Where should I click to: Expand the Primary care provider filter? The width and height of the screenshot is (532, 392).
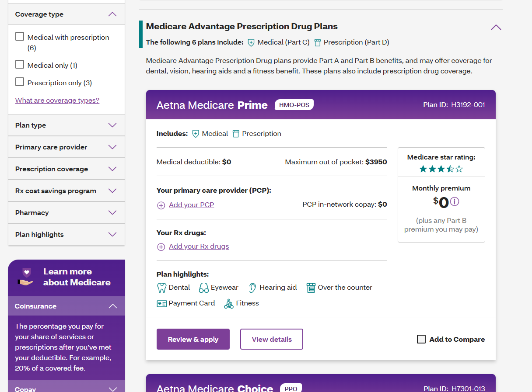[66, 147]
